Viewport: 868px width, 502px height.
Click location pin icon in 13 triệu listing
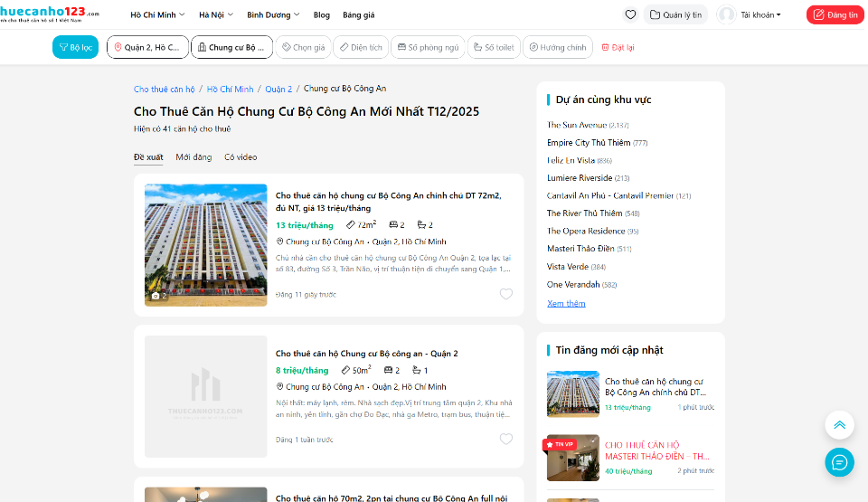click(x=280, y=242)
